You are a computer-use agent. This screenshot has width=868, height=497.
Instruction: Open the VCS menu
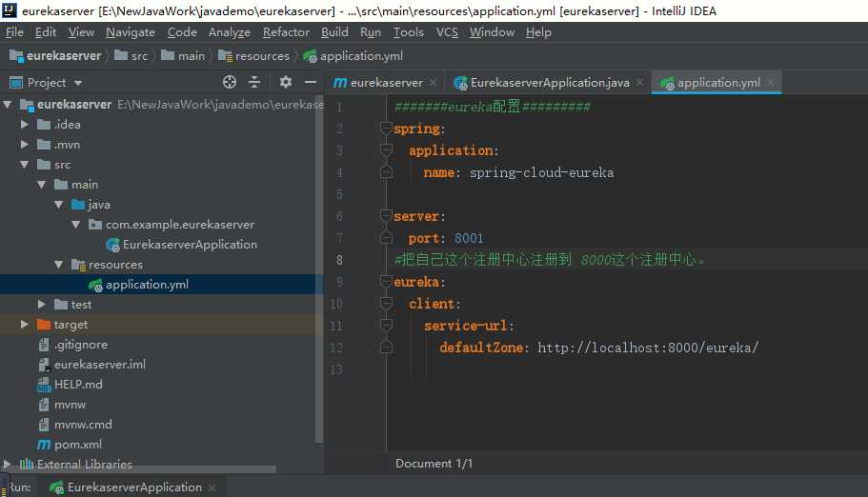pyautogui.click(x=447, y=32)
